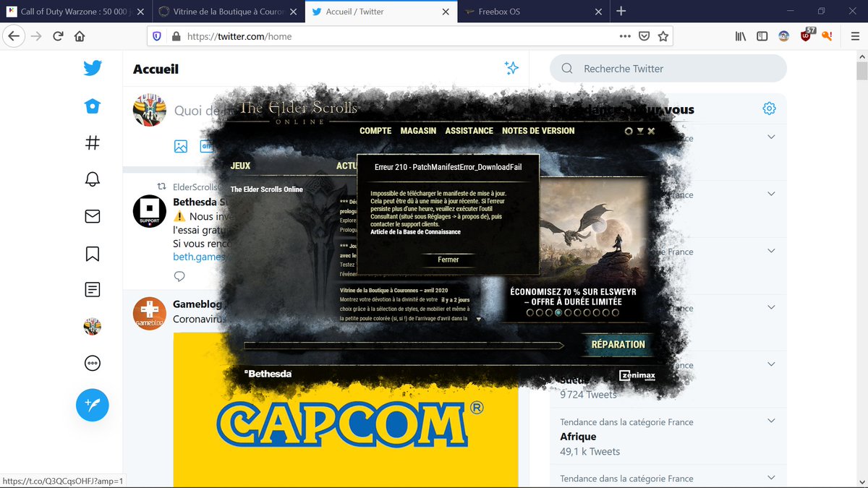Open Twitter notifications bell
The height and width of the screenshot is (488, 868).
[93, 179]
